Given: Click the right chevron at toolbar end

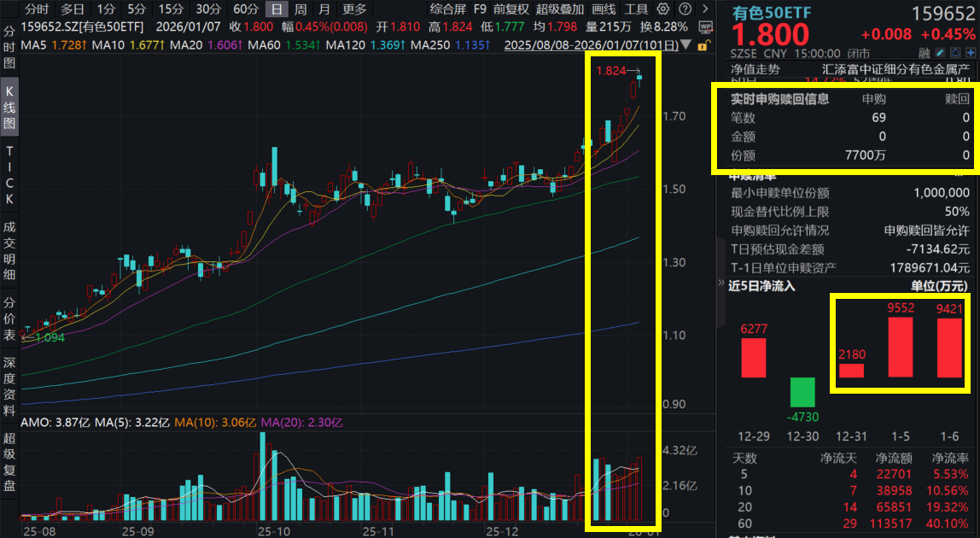Looking at the screenshot, I should coord(704,8).
